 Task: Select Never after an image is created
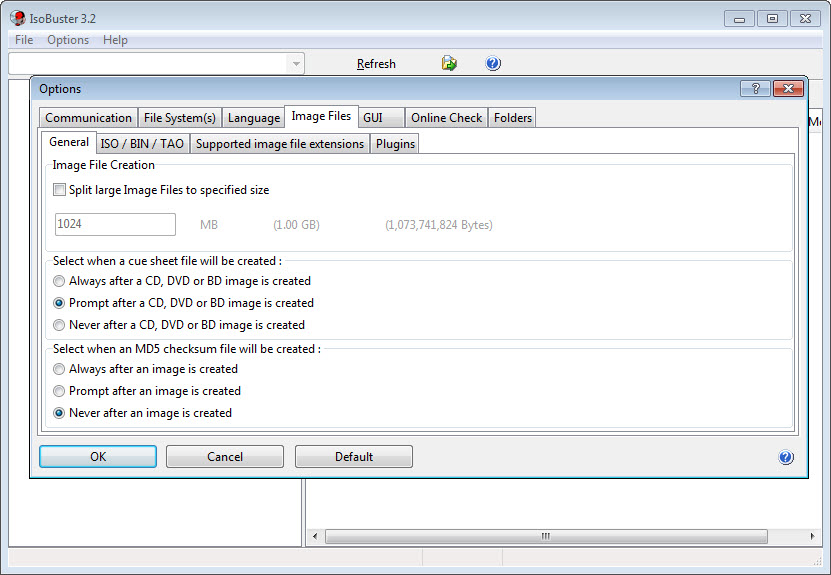click(x=59, y=413)
